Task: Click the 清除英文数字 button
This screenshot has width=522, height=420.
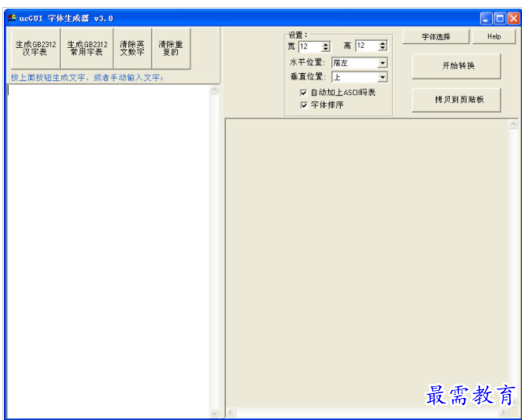Action: (132, 49)
